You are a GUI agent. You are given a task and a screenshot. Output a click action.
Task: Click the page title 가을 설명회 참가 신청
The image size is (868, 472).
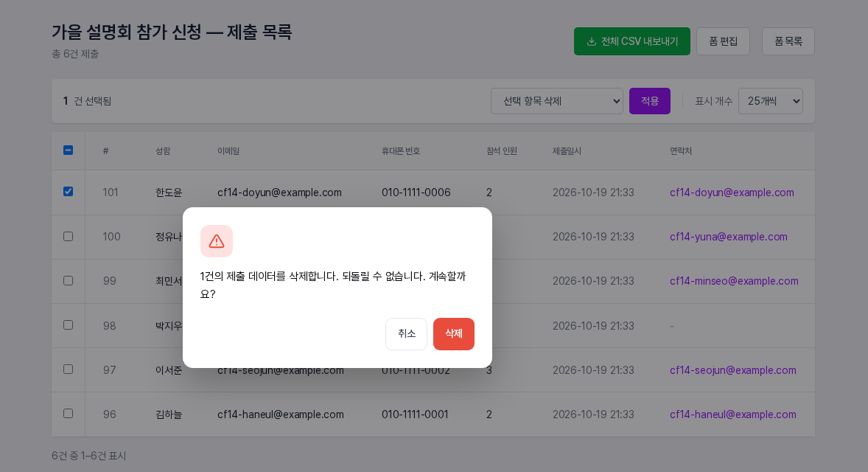pos(172,32)
